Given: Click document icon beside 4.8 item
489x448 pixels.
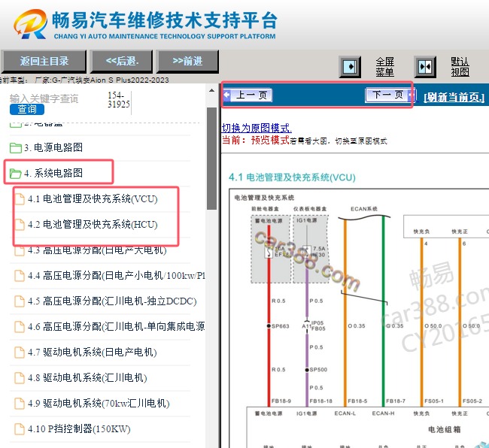Looking at the screenshot, I should 20,378.
